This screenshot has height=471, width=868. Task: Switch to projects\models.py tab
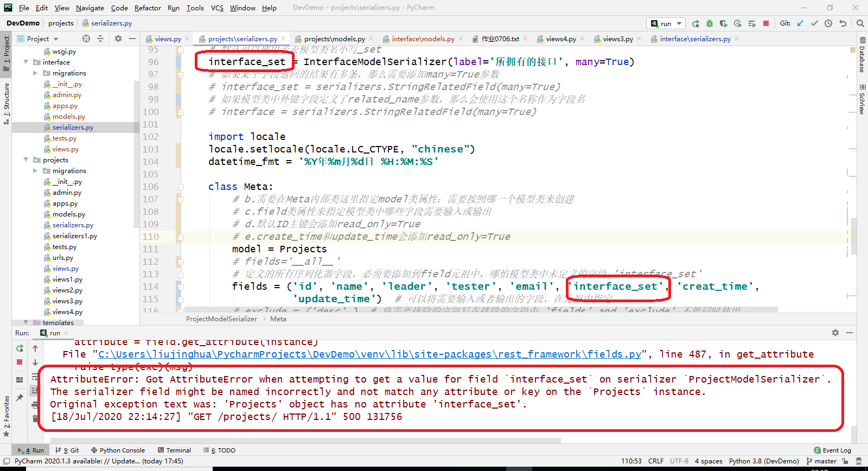click(334, 39)
